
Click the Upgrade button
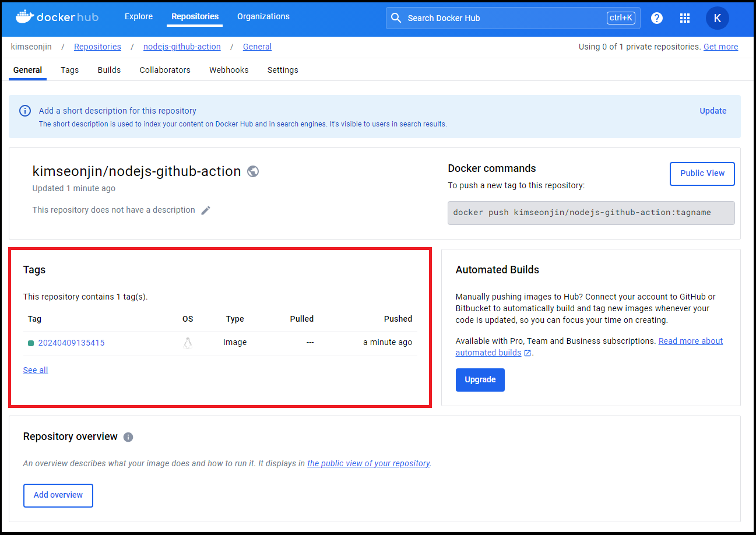(480, 380)
